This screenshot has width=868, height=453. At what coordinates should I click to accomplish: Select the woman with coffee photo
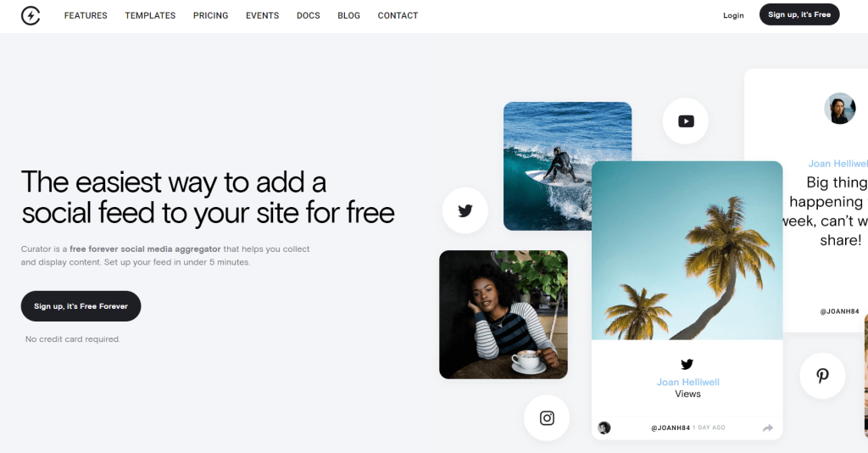(504, 315)
